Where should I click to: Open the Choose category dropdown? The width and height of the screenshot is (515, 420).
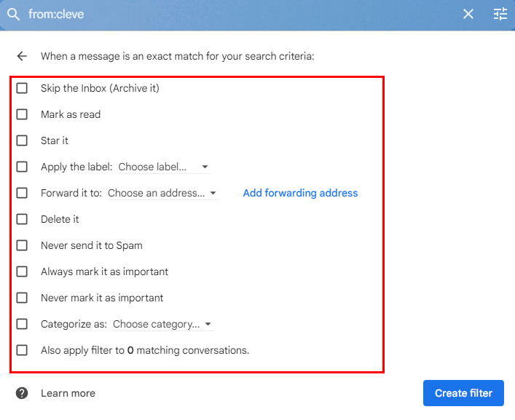(162, 324)
